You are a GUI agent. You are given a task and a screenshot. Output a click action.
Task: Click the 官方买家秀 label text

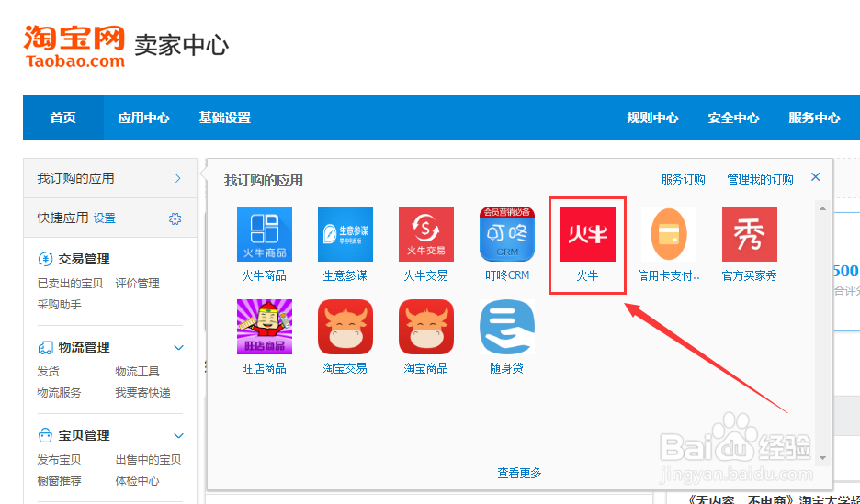tap(749, 275)
